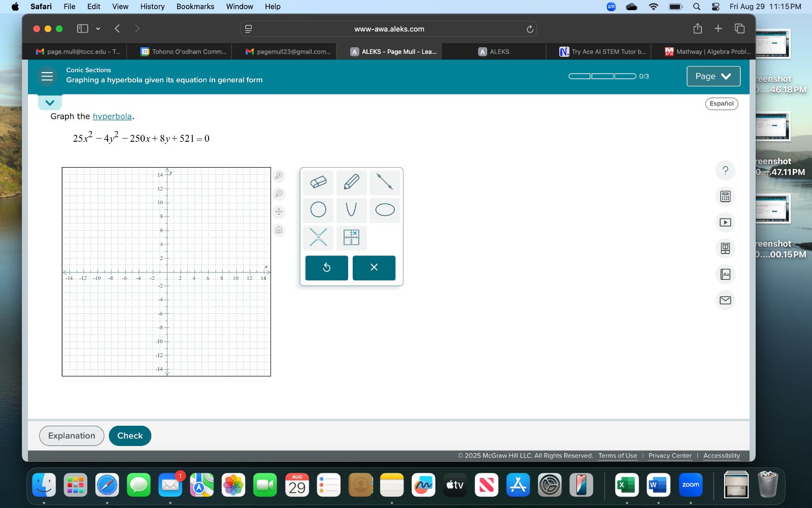This screenshot has width=812, height=508.
Task: View the 0/3 progress bar
Action: [602, 76]
